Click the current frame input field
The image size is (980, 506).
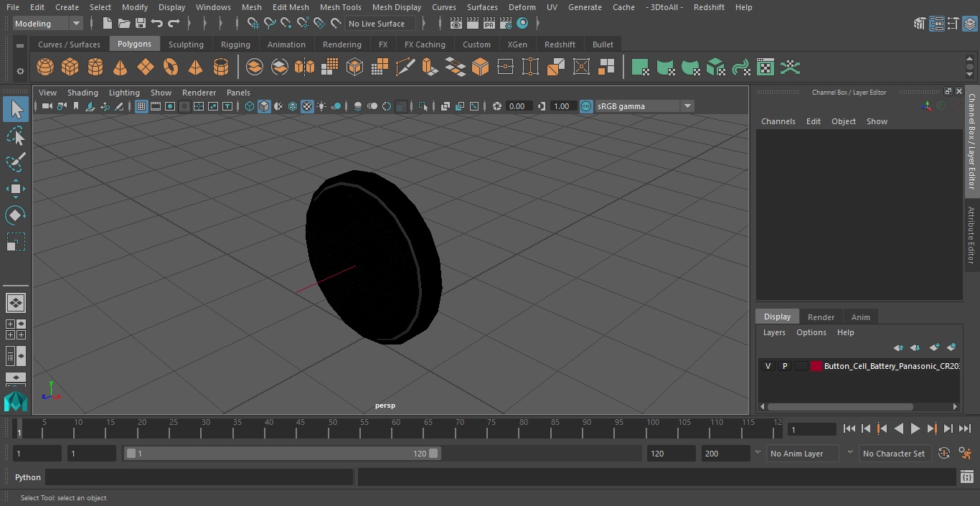click(x=811, y=429)
